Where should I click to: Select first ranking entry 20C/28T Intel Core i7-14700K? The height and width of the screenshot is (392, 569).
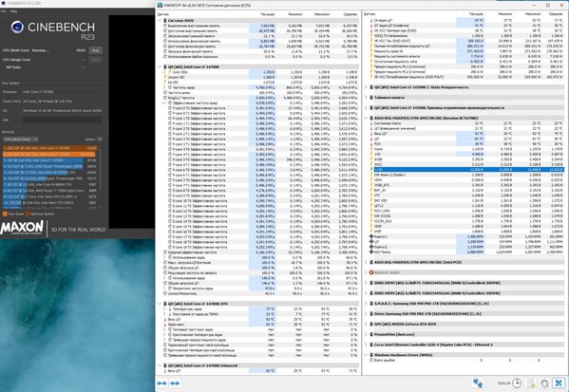click(x=49, y=148)
